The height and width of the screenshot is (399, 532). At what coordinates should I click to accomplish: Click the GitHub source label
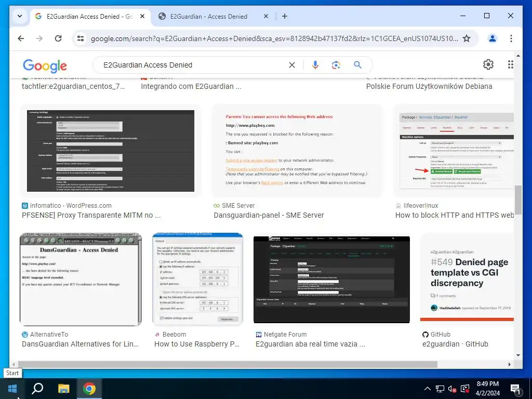(441, 334)
